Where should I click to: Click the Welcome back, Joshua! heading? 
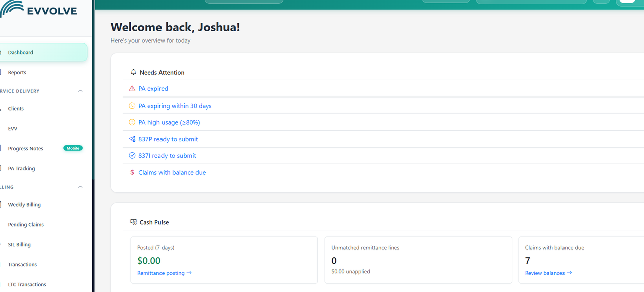tap(176, 27)
